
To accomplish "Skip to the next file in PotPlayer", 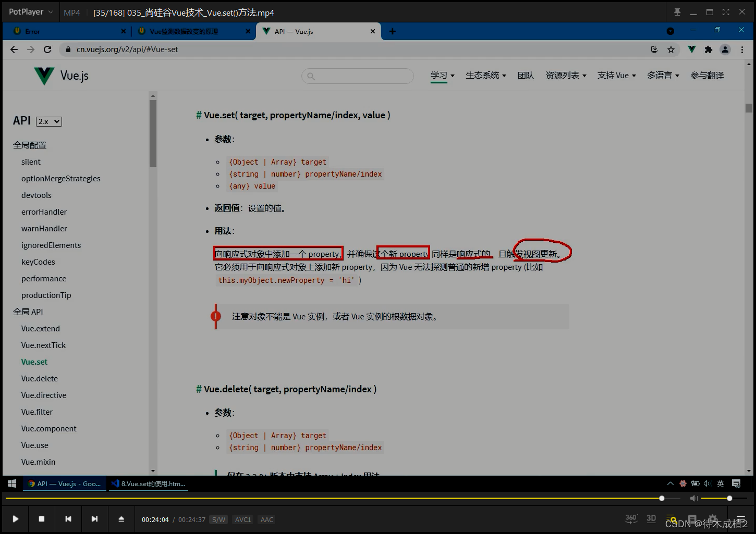I will [x=94, y=519].
